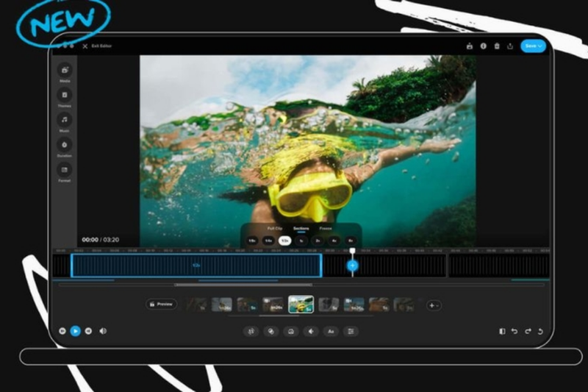Image resolution: width=588 pixels, height=392 pixels.
Task: Click the undo arrow icon
Action: click(514, 332)
